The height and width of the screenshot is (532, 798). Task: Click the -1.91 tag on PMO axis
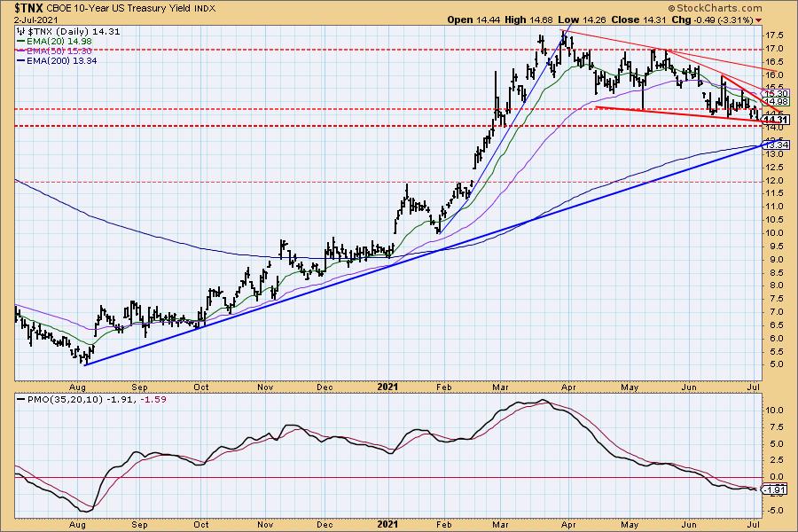[775, 489]
